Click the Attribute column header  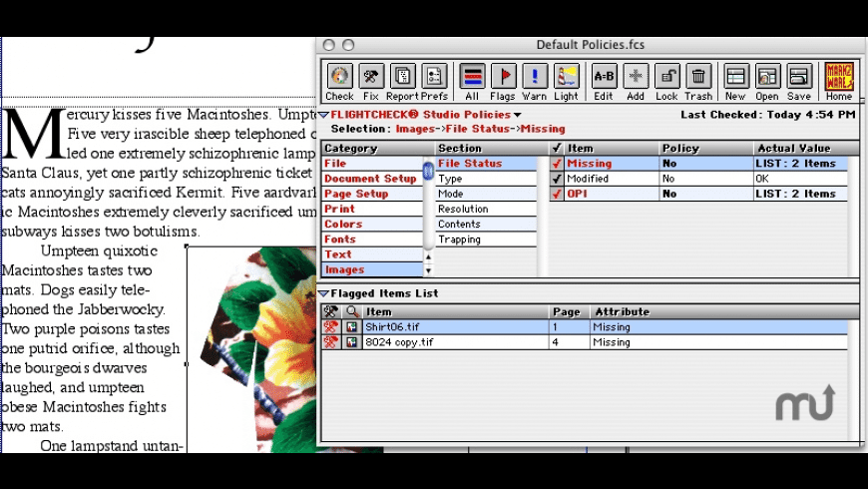724,311
